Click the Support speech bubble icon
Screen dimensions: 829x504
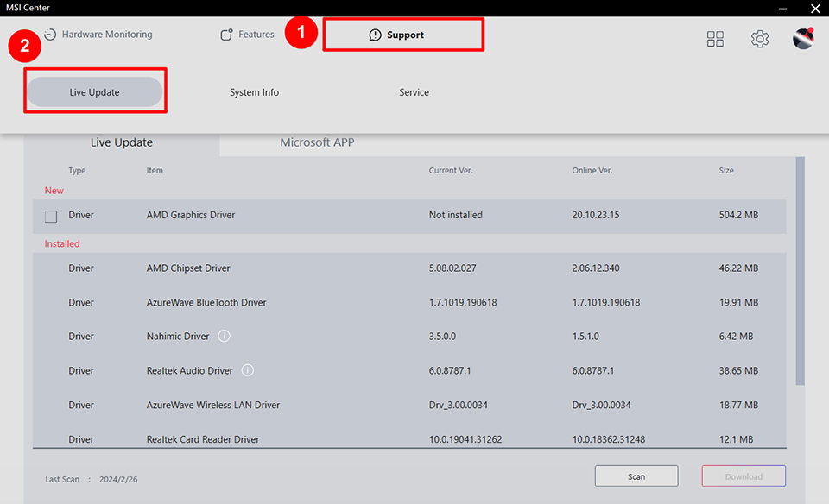coord(375,35)
